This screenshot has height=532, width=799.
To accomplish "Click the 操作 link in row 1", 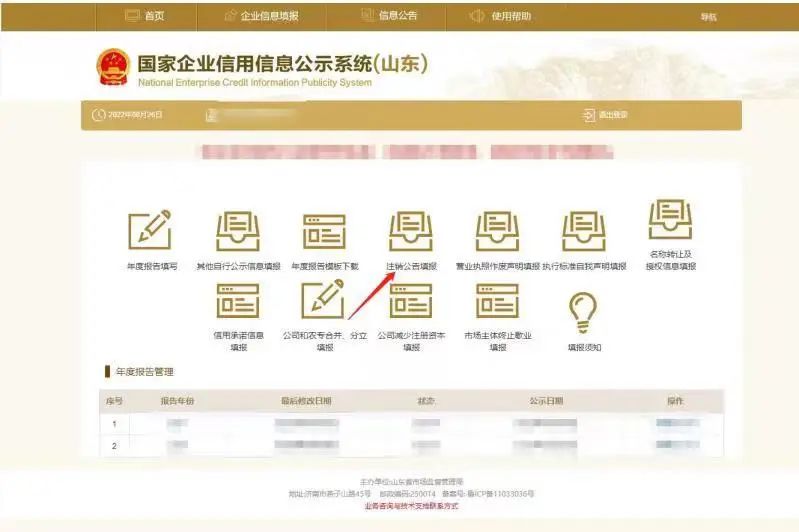I will 677,423.
